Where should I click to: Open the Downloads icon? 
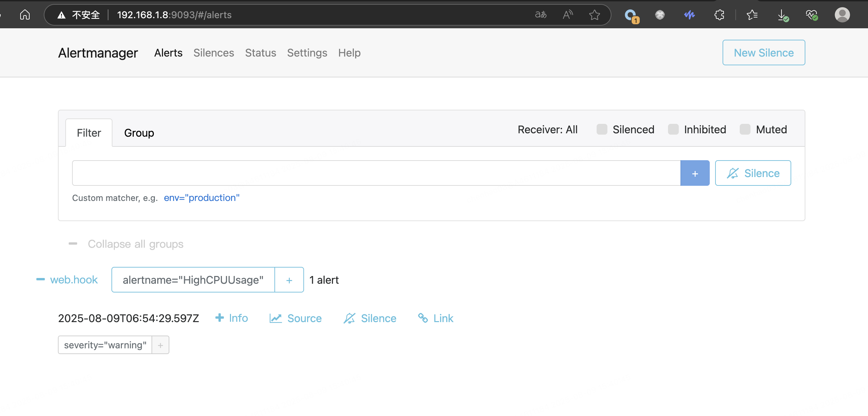pyautogui.click(x=782, y=15)
